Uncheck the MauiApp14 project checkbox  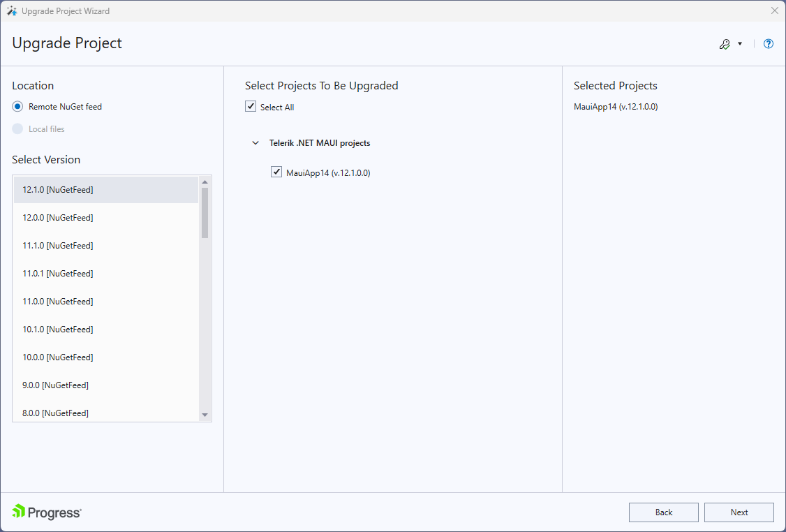tap(276, 172)
